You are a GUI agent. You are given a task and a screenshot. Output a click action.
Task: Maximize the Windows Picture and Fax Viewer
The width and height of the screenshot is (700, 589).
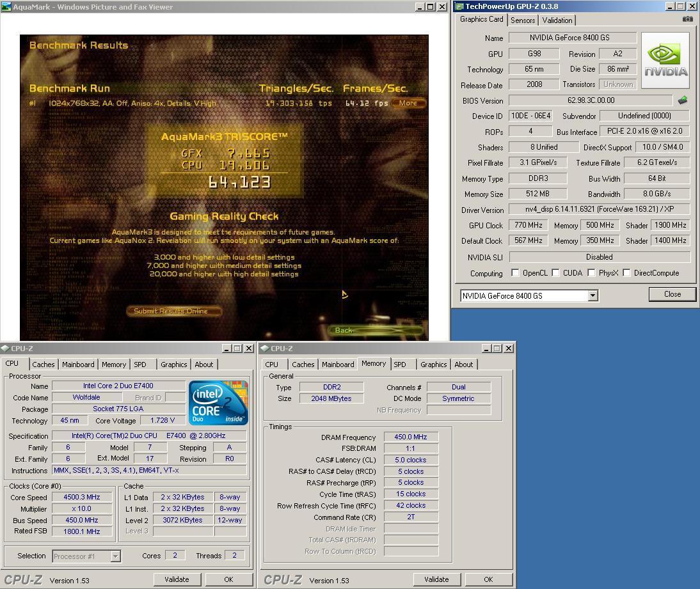coord(431,6)
